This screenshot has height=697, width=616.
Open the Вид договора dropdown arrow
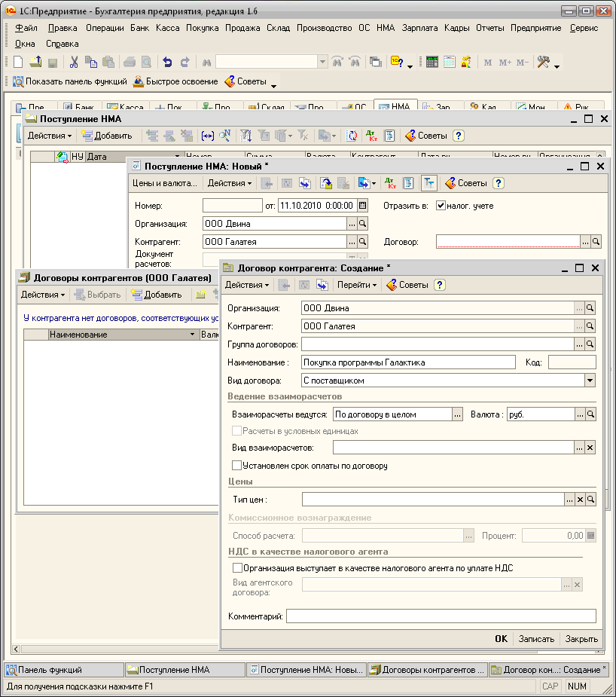coord(590,381)
